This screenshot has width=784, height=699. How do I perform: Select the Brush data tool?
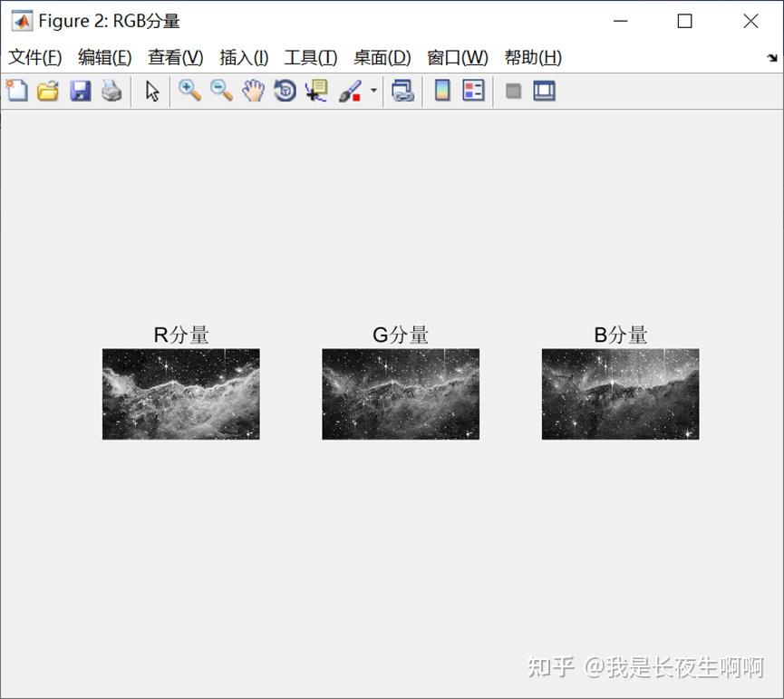351,91
